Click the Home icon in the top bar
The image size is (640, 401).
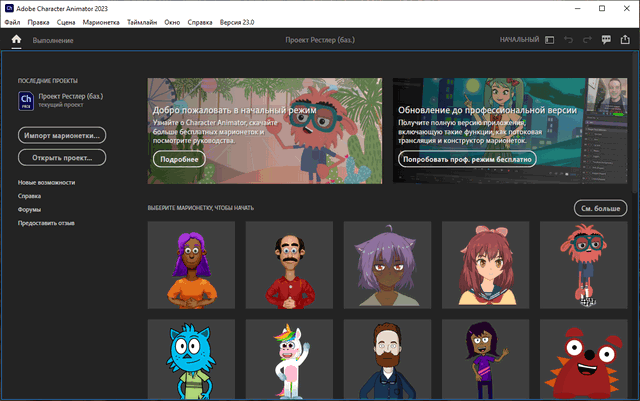(x=16, y=40)
